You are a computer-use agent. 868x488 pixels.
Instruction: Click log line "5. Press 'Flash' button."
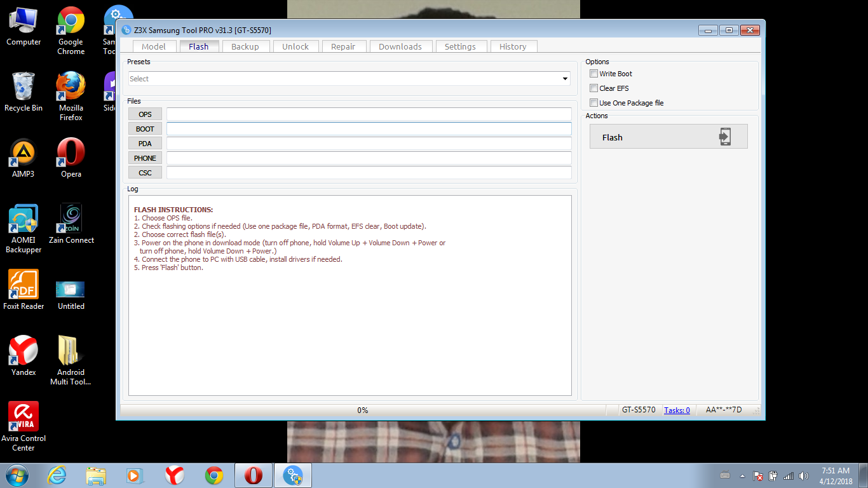tap(168, 268)
